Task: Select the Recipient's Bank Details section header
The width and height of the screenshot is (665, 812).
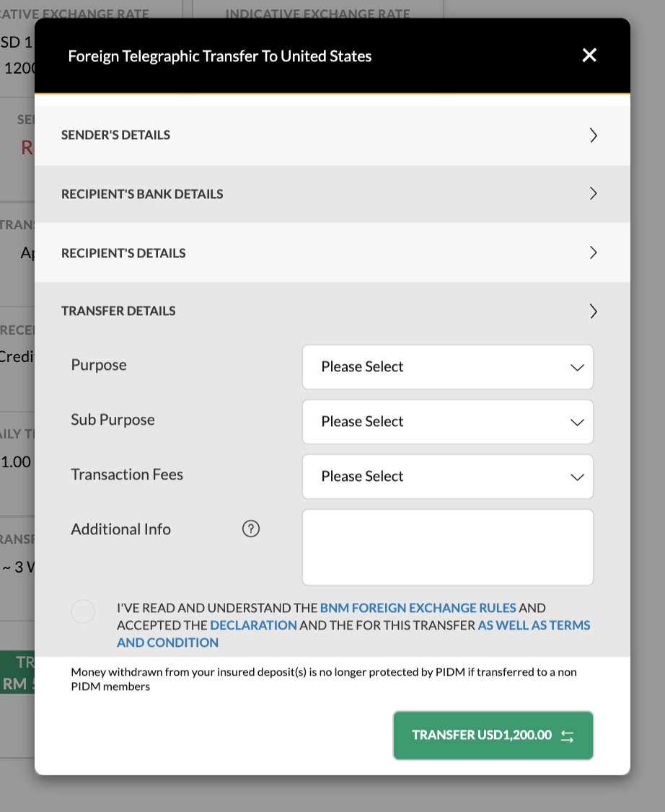Action: coord(332,194)
